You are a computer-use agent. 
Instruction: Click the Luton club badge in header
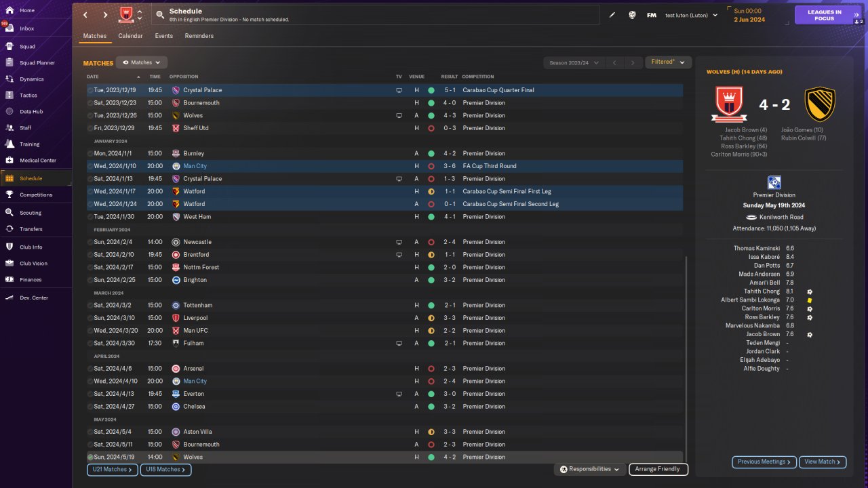coord(126,15)
